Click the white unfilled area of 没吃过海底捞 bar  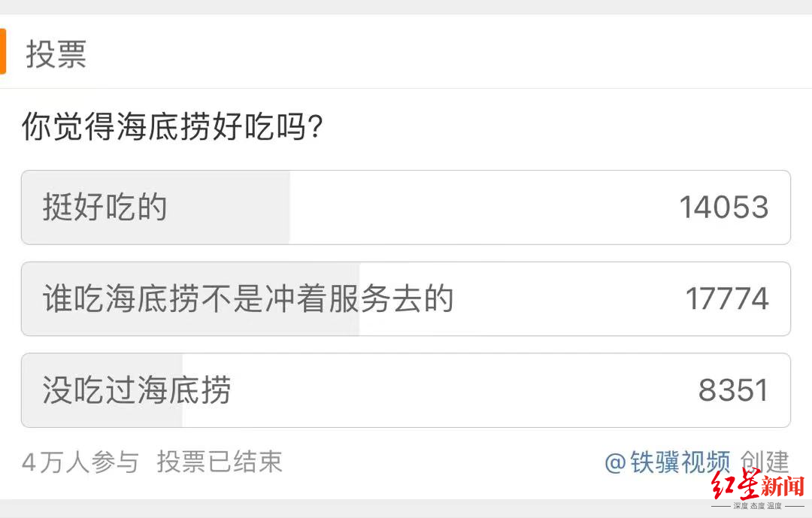pyautogui.click(x=451, y=391)
